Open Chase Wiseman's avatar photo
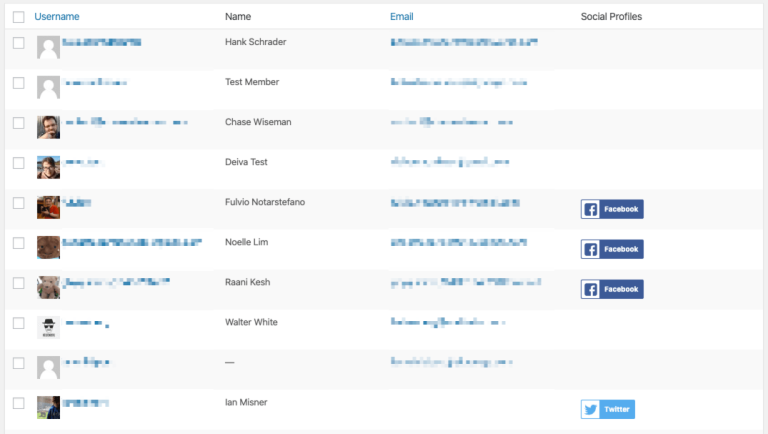 click(x=48, y=127)
